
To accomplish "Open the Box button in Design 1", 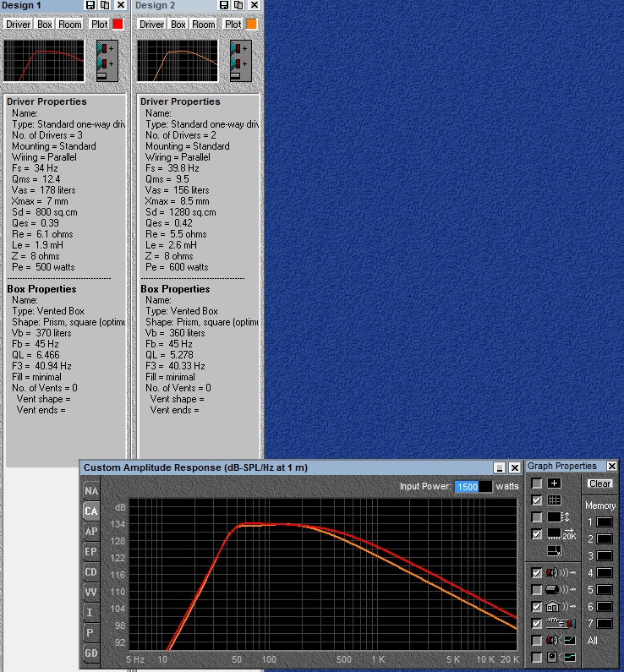I will tap(45, 25).
